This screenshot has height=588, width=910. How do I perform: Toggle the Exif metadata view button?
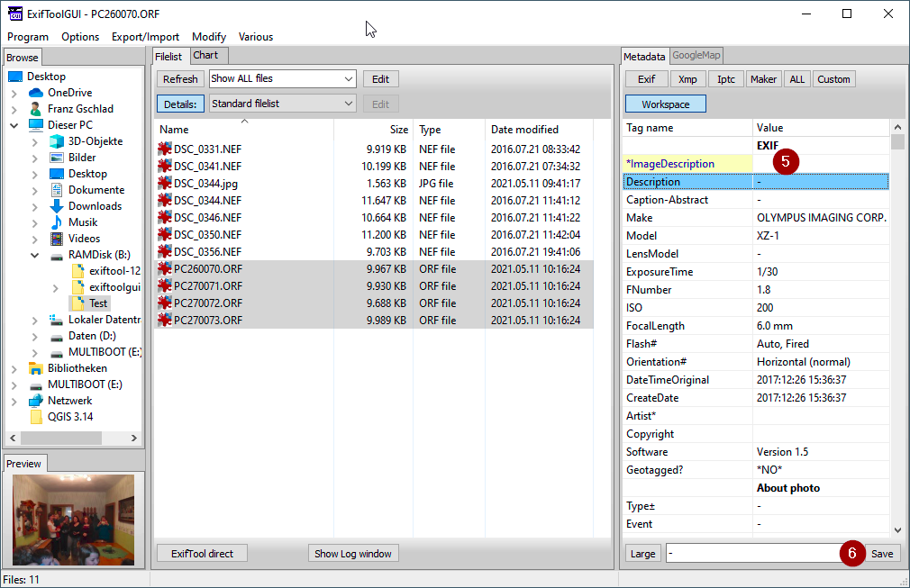646,79
